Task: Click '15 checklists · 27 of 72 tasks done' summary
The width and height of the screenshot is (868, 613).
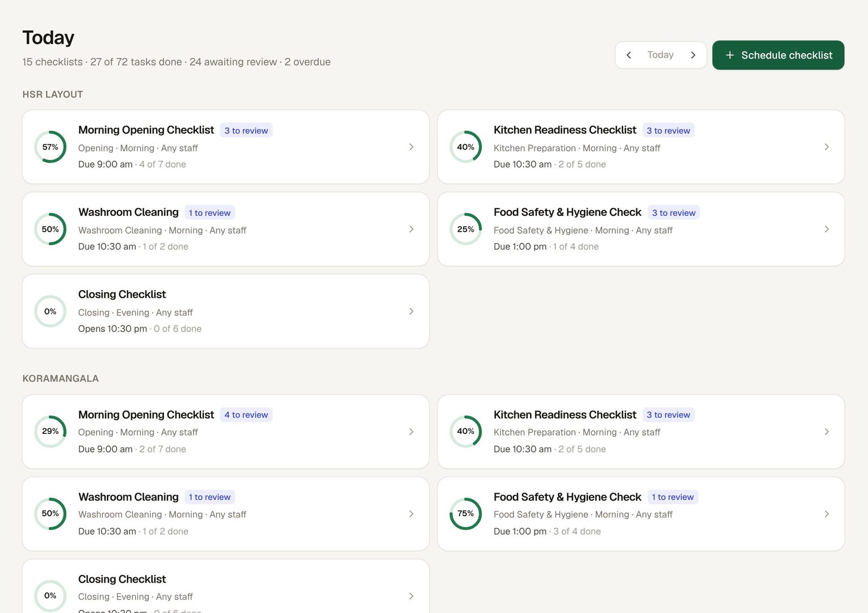Action: (x=102, y=62)
